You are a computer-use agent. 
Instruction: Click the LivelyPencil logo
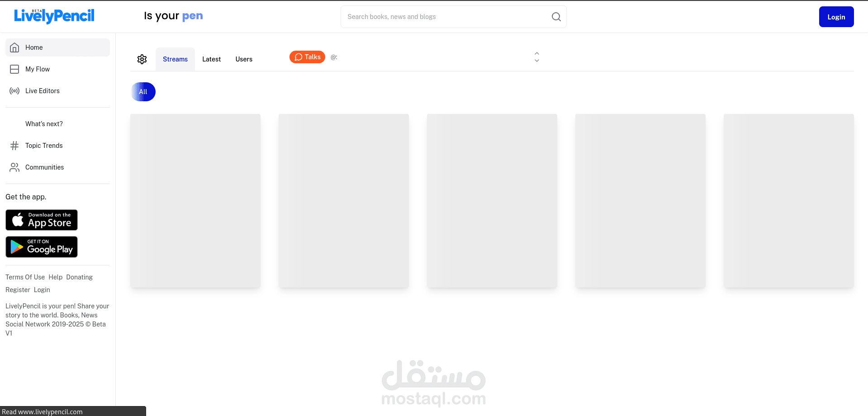tap(54, 16)
